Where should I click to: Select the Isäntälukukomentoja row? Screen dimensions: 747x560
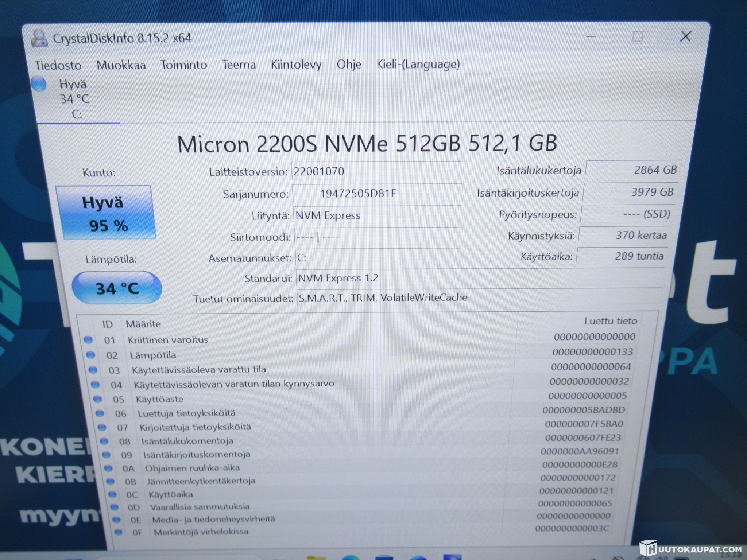[x=360, y=439]
